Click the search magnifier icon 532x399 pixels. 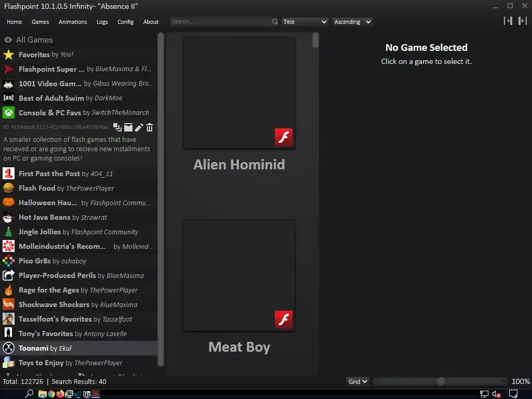[275, 22]
